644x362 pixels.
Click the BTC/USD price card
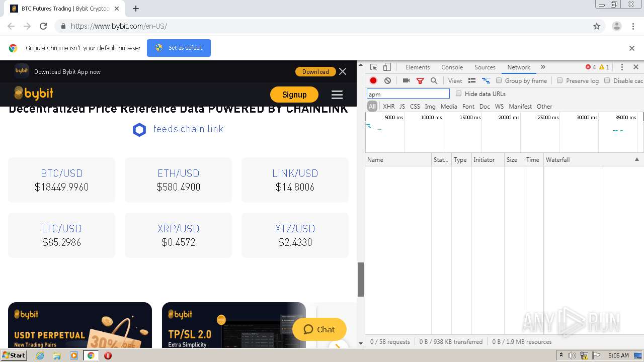[x=61, y=180]
